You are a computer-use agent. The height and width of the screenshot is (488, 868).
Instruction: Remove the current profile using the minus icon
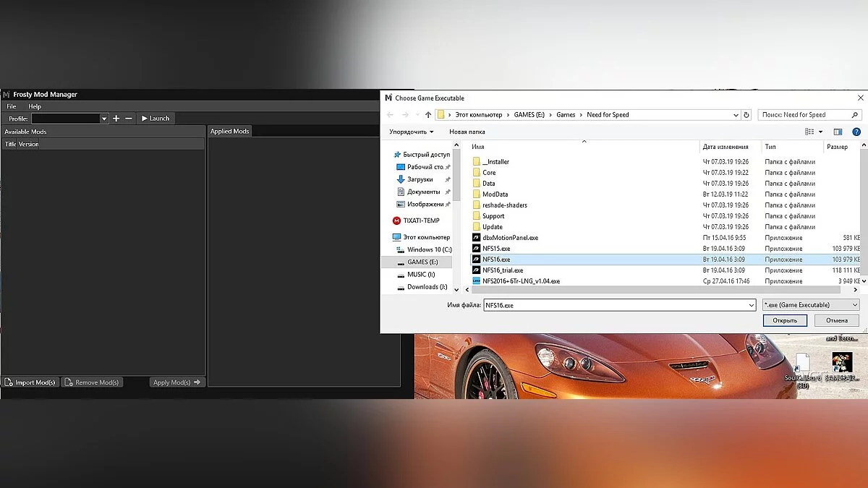click(127, 118)
